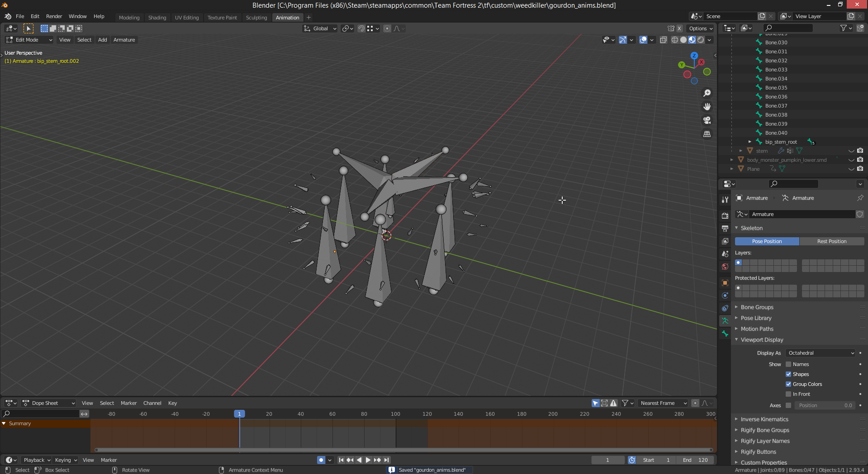Open Bone properties tab icon
The width and height of the screenshot is (868, 474).
725,333
